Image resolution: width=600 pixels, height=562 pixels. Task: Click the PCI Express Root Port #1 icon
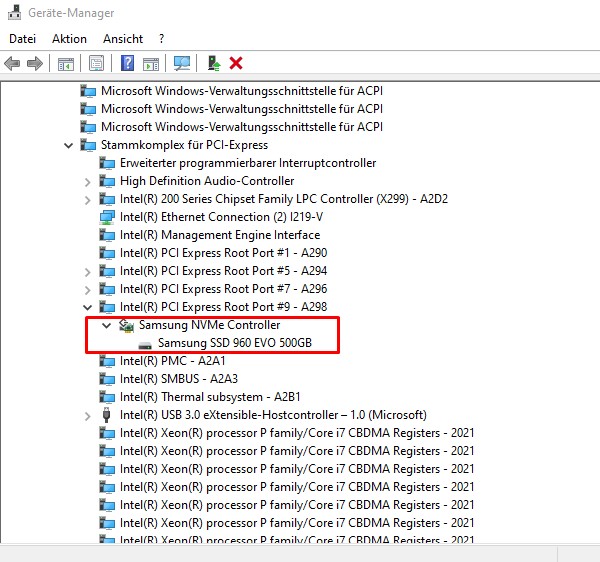[107, 253]
